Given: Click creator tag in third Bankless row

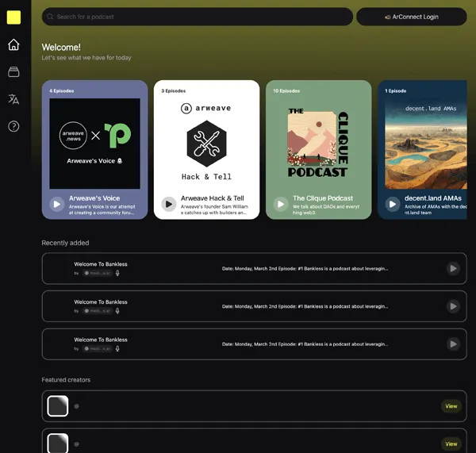Looking at the screenshot, I should click(98, 348).
